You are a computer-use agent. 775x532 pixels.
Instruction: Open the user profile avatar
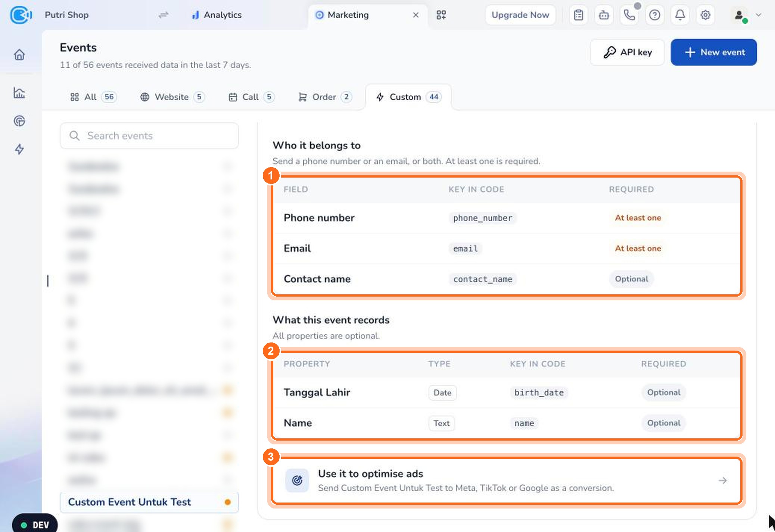[739, 15]
